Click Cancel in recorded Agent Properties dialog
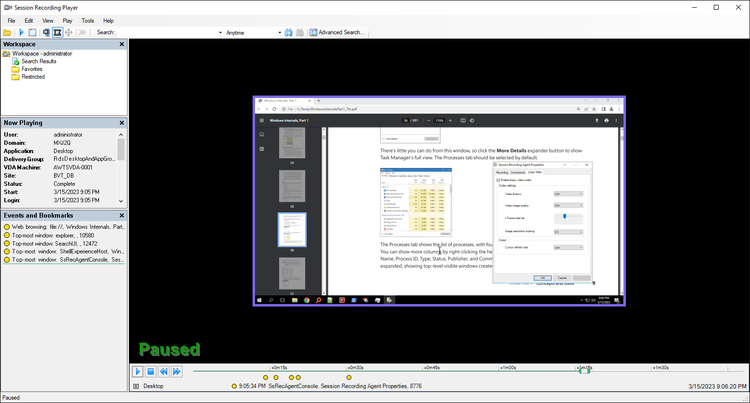 click(x=562, y=278)
